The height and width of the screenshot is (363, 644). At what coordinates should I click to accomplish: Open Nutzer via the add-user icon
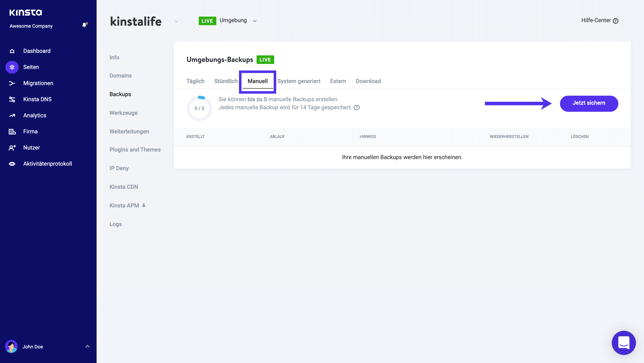(12, 148)
